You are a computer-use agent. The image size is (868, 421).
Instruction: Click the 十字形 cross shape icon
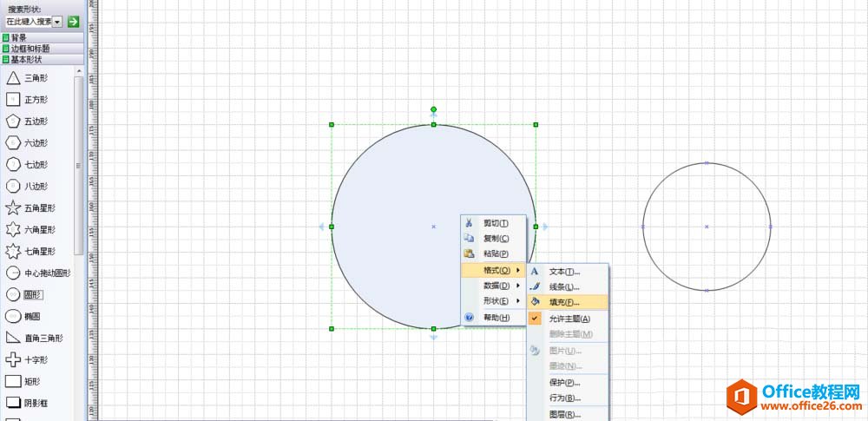[14, 360]
